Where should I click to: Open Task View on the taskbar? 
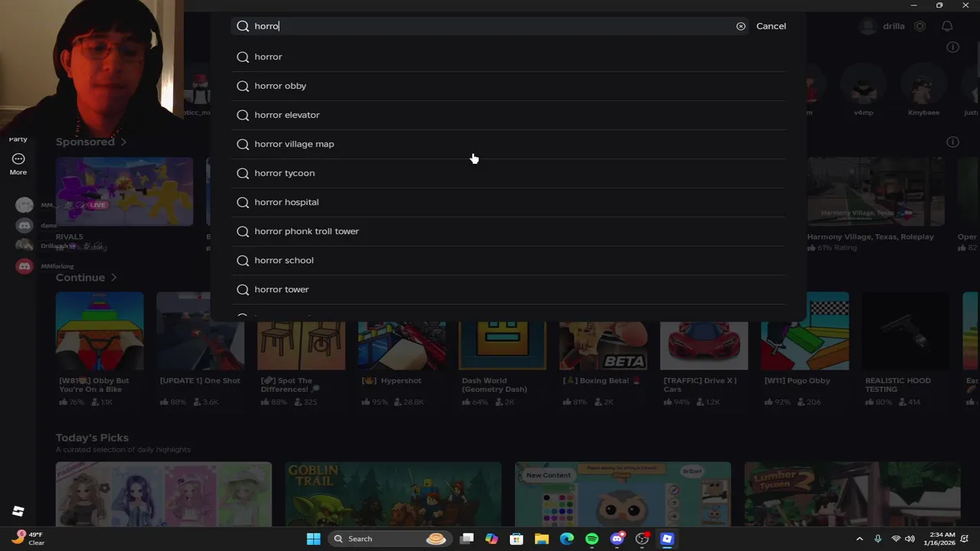pos(467,539)
